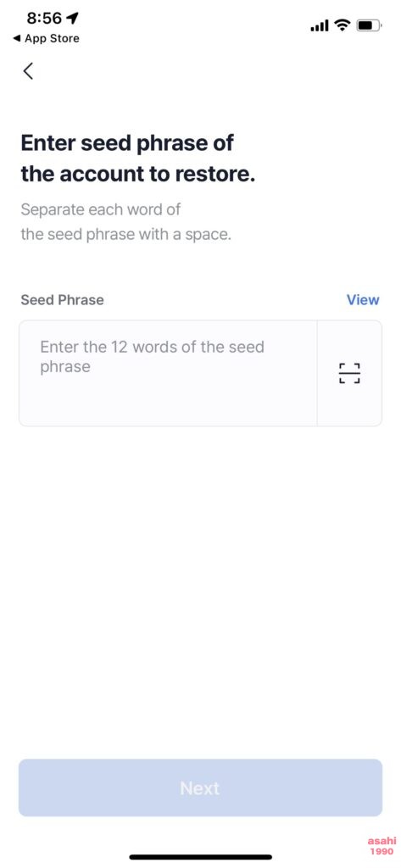
Task: Return to the App Store label
Action: tap(52, 38)
